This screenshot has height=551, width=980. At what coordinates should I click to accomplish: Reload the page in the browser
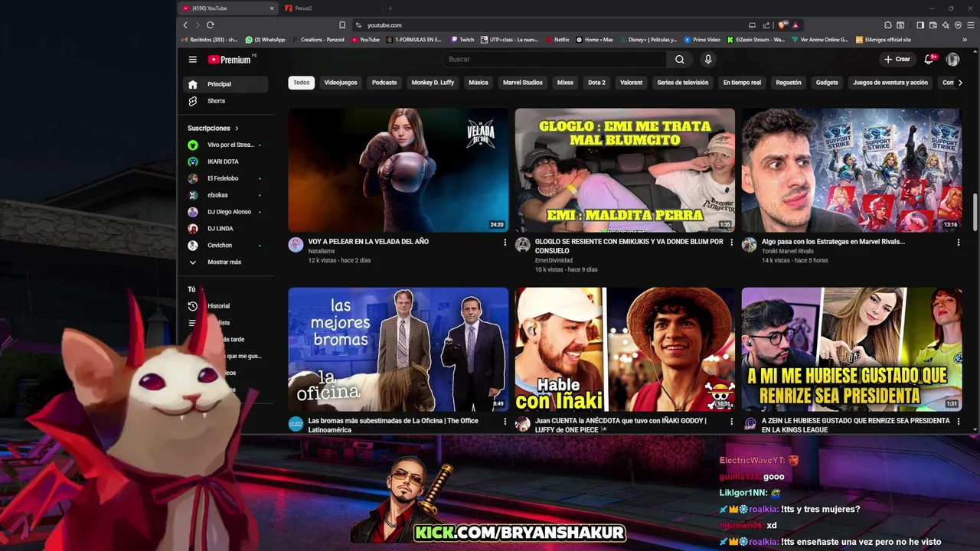pyautogui.click(x=210, y=25)
